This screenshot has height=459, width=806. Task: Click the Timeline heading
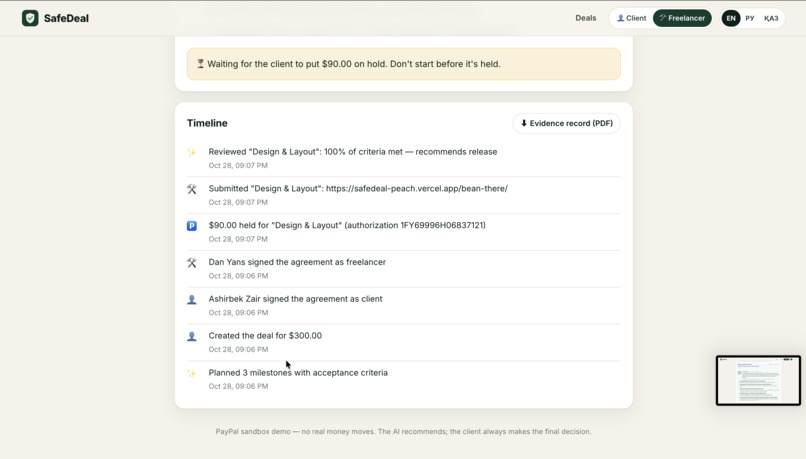click(207, 123)
